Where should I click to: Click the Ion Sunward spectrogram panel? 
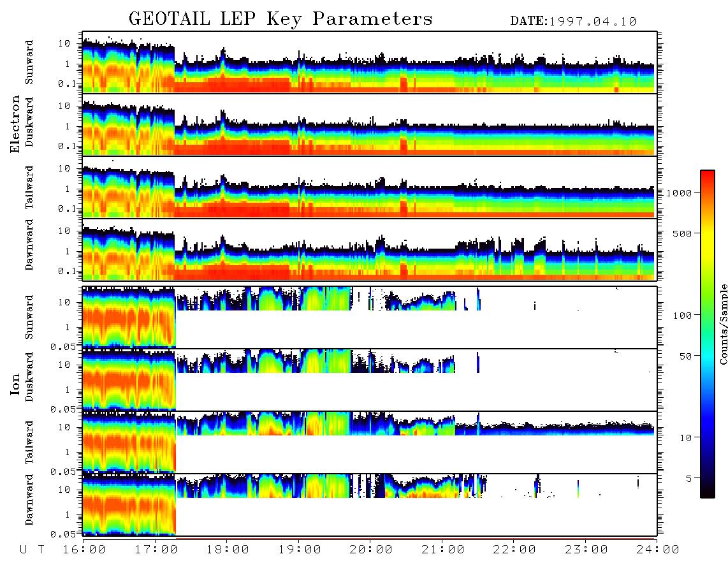[370, 317]
